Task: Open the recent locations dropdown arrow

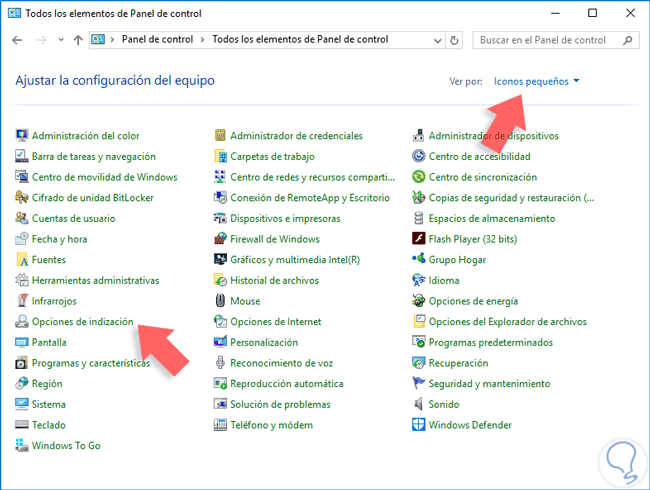Action: tap(61, 40)
